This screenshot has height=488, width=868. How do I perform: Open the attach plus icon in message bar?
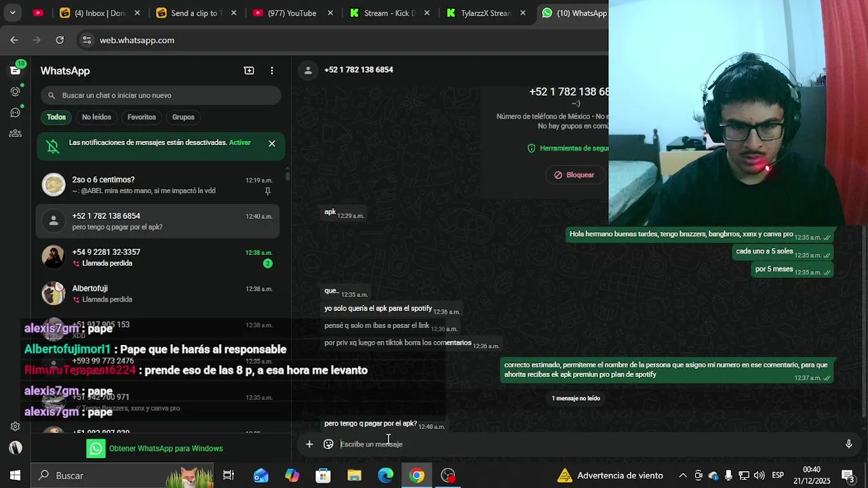pyautogui.click(x=309, y=444)
